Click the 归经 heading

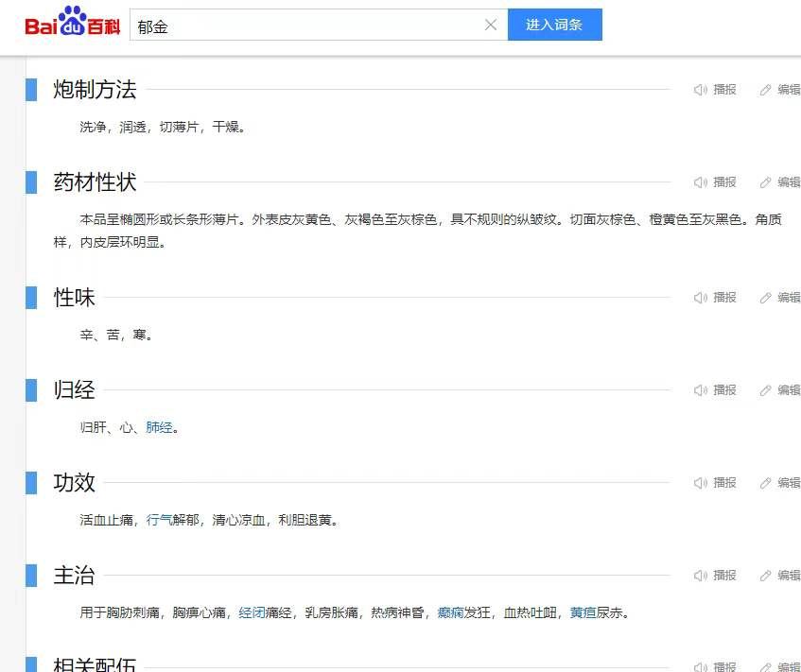pyautogui.click(x=74, y=390)
